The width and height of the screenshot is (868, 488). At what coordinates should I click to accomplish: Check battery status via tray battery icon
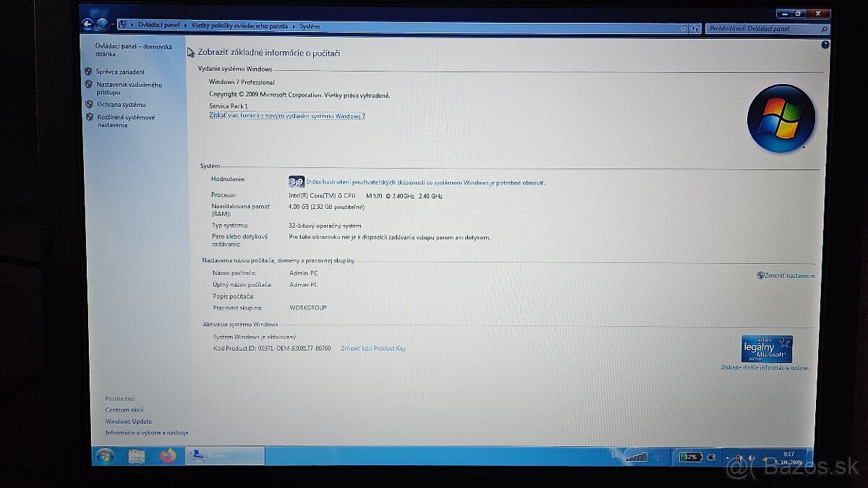click(691, 456)
